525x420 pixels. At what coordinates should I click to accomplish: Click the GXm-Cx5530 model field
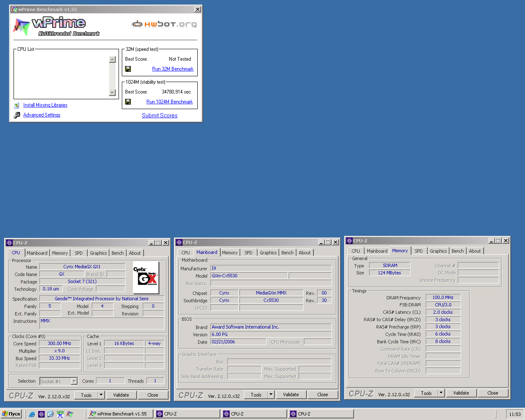coord(249,276)
